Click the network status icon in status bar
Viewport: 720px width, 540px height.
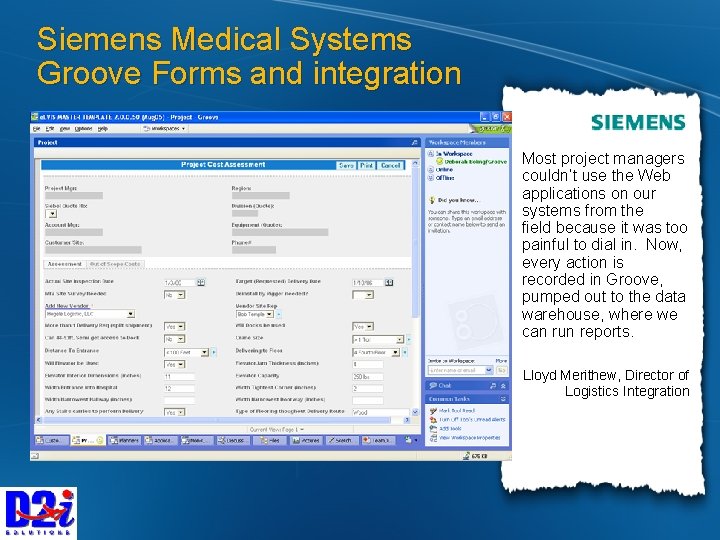[466, 456]
